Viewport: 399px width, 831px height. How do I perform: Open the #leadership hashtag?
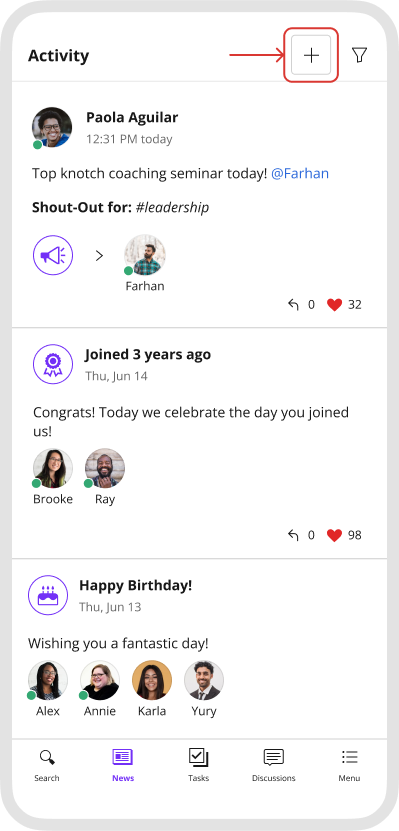tap(172, 207)
